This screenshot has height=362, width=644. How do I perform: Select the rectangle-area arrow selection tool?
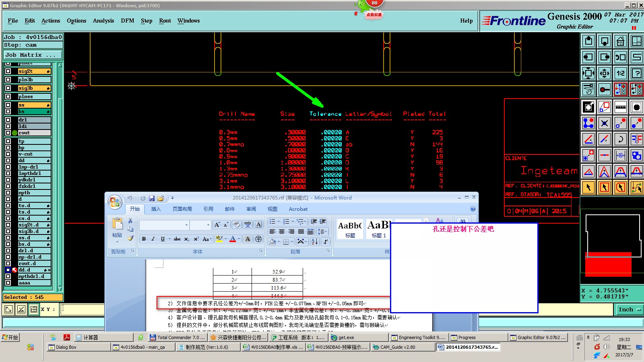(x=605, y=187)
